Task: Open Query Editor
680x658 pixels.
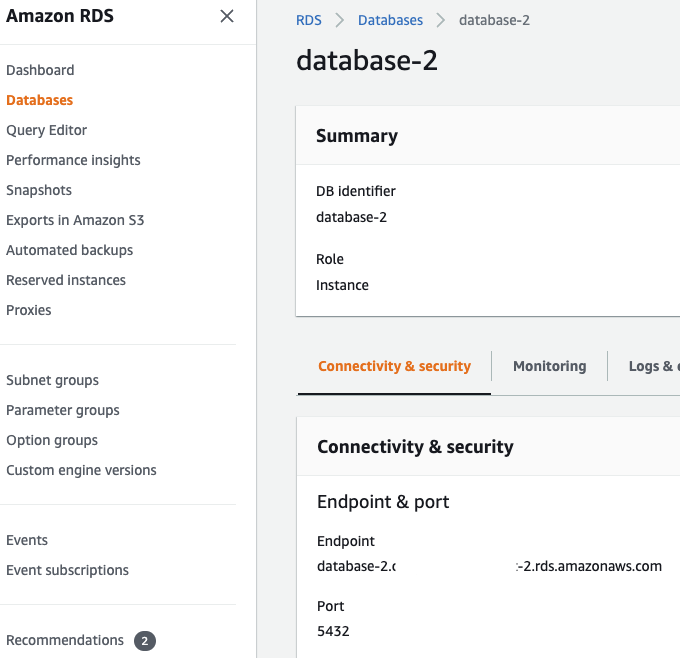Action: 46,130
